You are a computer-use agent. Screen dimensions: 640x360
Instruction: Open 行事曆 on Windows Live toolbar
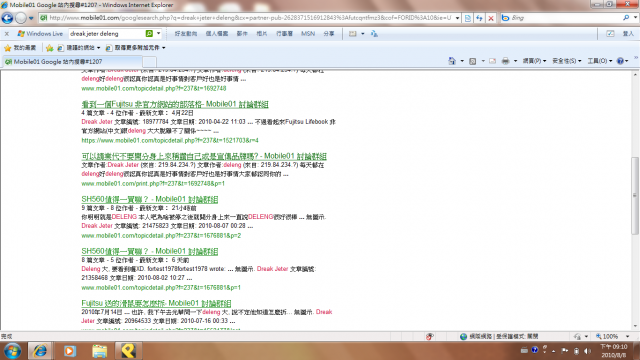(x=284, y=34)
